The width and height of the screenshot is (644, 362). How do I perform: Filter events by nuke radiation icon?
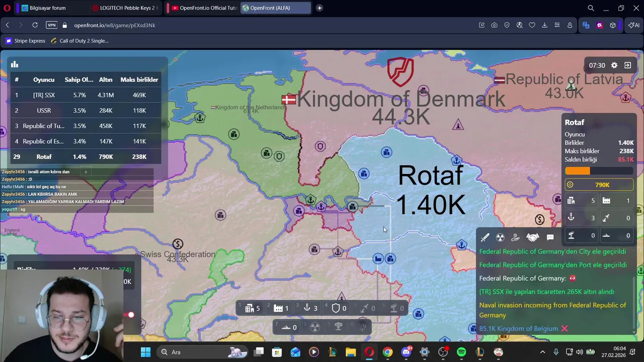coord(500,237)
